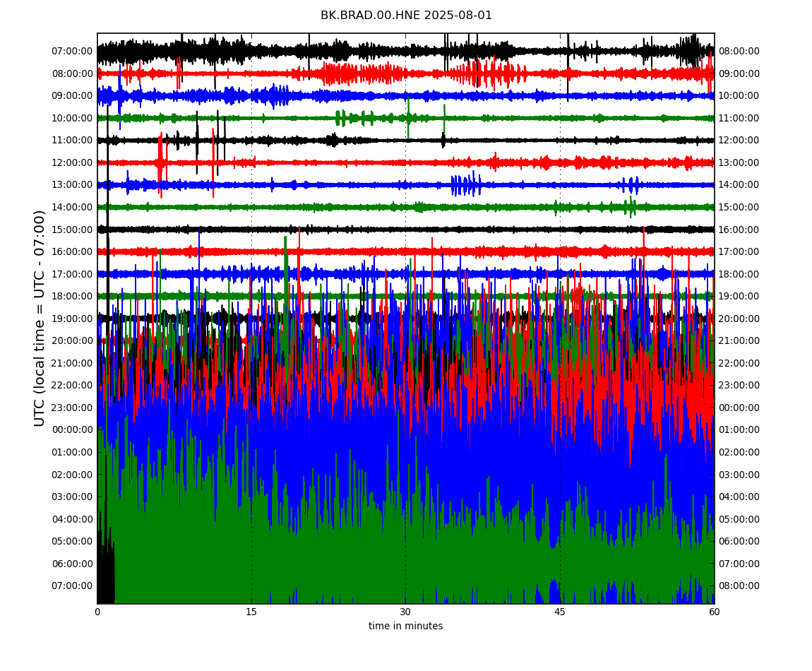This screenshot has height=671, width=812.
Task: Select the left-axis time label 00:00:00
Action: 73,430
